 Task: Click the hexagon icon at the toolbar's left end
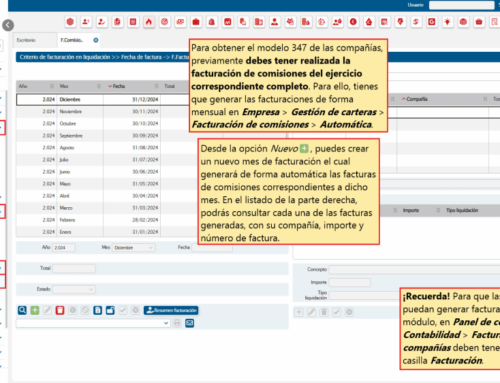pyautogui.click(x=70, y=22)
